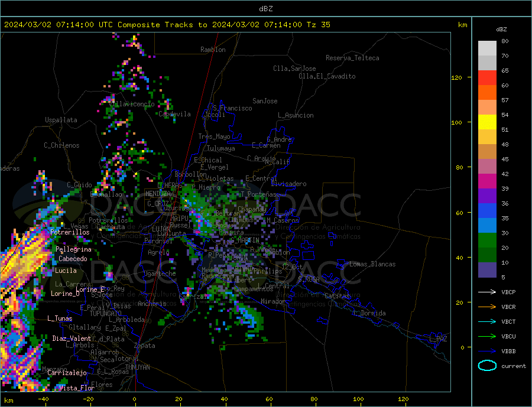The height and width of the screenshot is (407, 532).
Task: Click the '35' value on dBZ scale
Action: pyautogui.click(x=505, y=218)
